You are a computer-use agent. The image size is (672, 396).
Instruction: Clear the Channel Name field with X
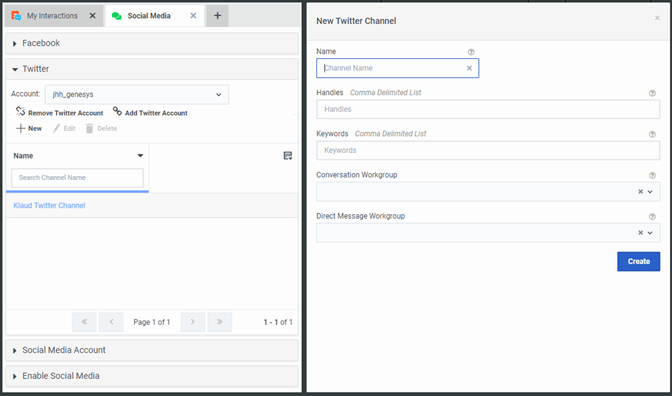[469, 68]
